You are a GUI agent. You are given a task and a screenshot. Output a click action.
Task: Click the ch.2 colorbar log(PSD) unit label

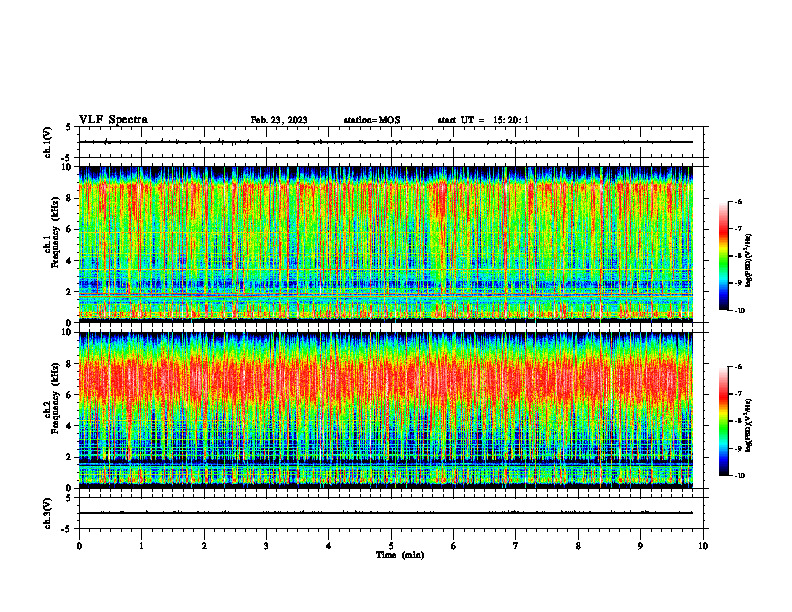click(x=749, y=426)
